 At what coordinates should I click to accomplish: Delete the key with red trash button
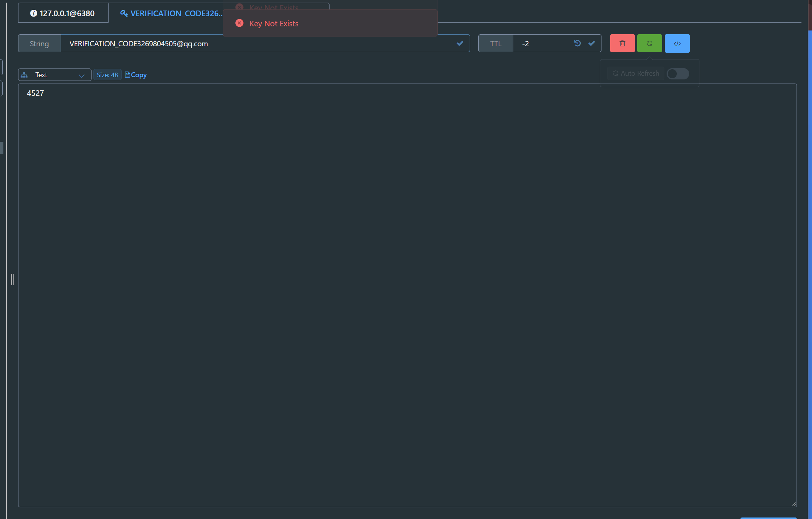[x=622, y=43]
